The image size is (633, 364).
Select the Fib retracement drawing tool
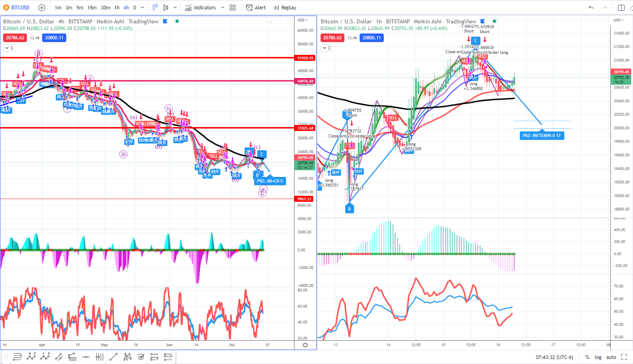click(17, 357)
